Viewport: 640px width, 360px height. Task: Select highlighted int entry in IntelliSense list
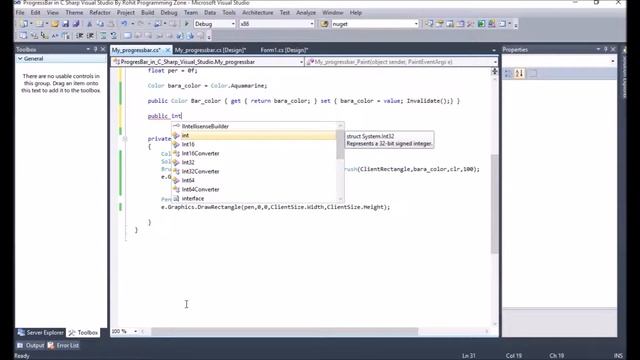[254, 136]
